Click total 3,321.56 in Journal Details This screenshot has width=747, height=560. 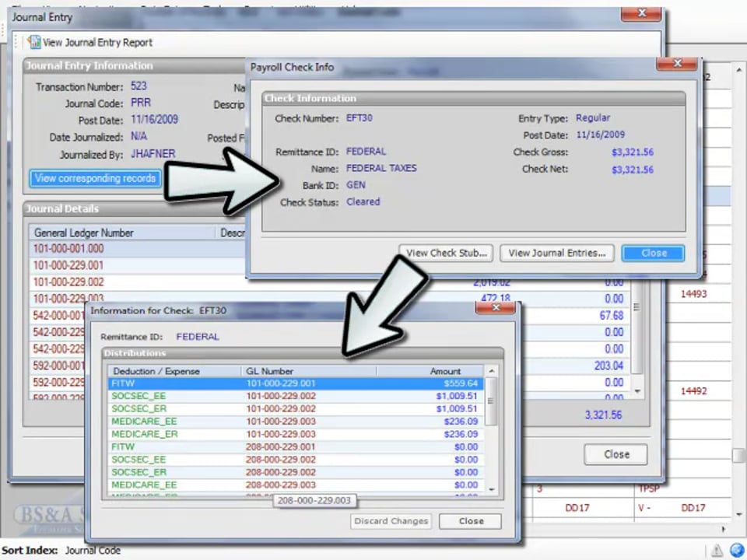click(x=603, y=415)
